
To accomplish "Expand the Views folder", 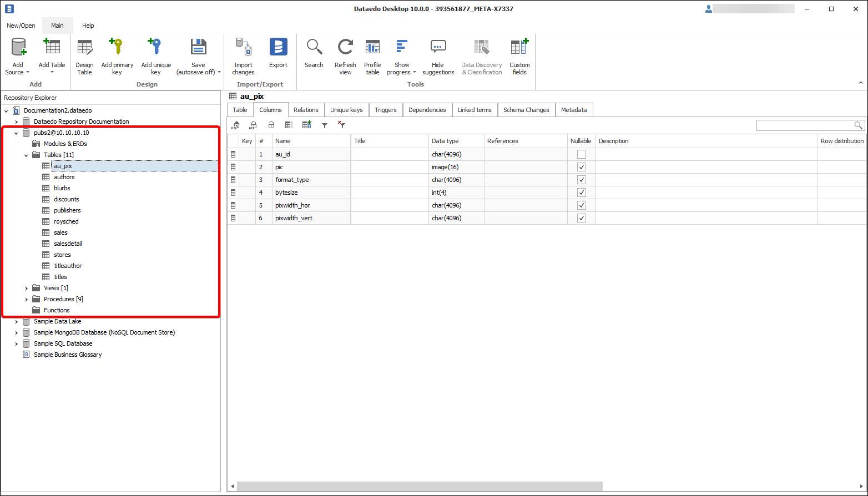I will click(x=26, y=288).
